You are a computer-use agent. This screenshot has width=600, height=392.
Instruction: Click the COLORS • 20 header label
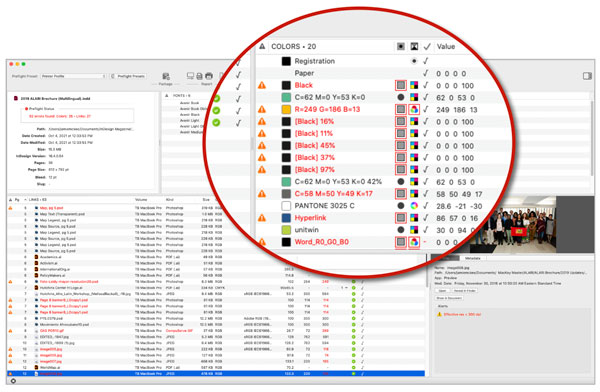pos(293,47)
